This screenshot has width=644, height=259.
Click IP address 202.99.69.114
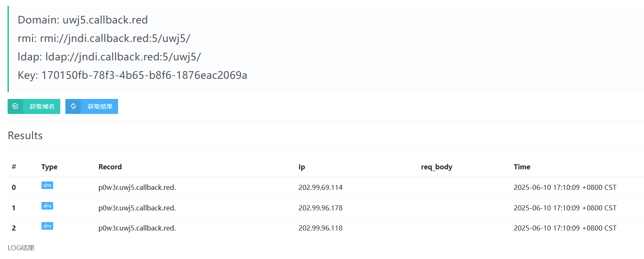pos(320,187)
